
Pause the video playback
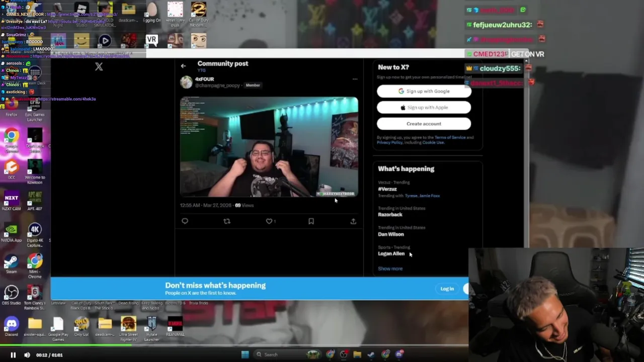(x=13, y=355)
